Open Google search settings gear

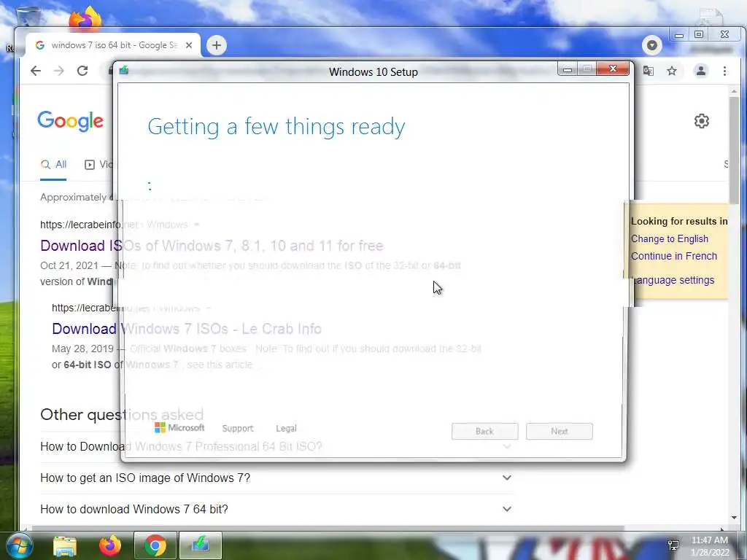coord(701,121)
